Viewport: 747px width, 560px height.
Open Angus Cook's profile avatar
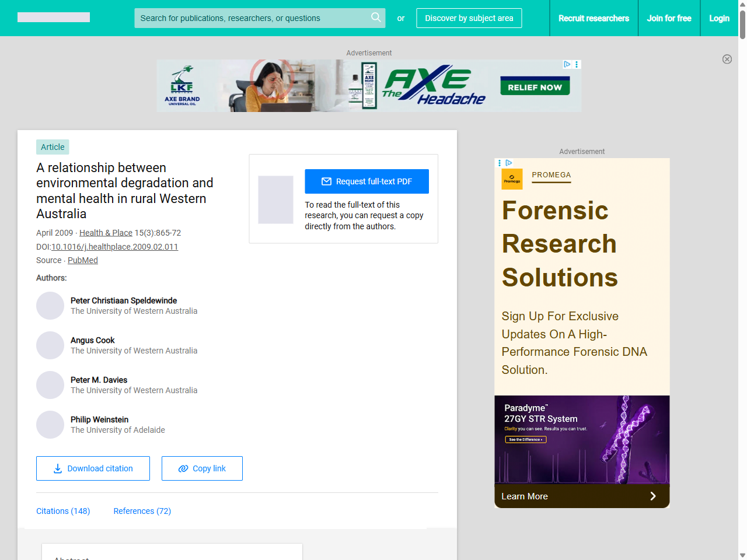pyautogui.click(x=50, y=345)
